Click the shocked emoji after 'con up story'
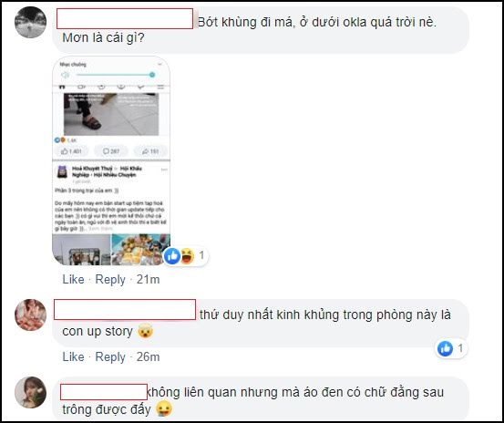Viewport: 504px width, 423px height. coord(146,332)
